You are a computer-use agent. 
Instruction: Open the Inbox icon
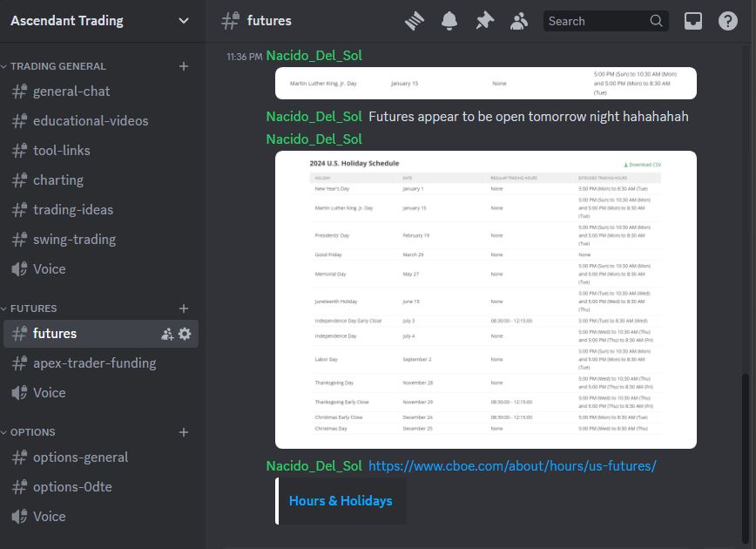692,21
